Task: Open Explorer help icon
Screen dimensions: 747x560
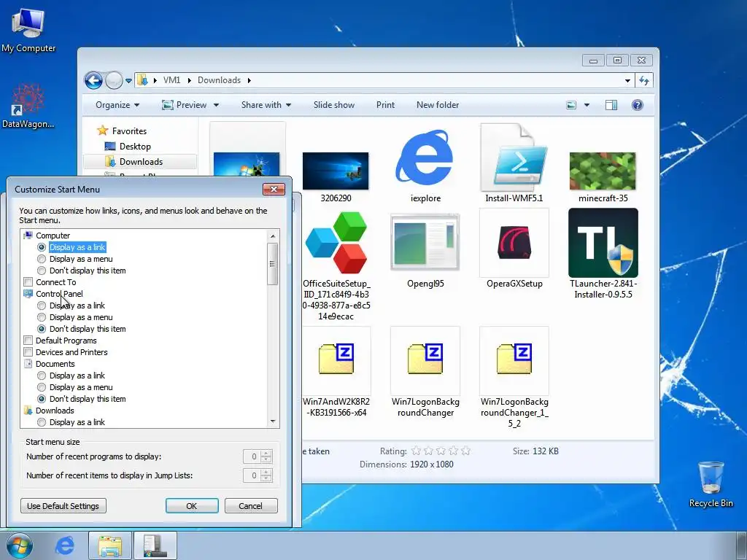Action: coord(637,105)
